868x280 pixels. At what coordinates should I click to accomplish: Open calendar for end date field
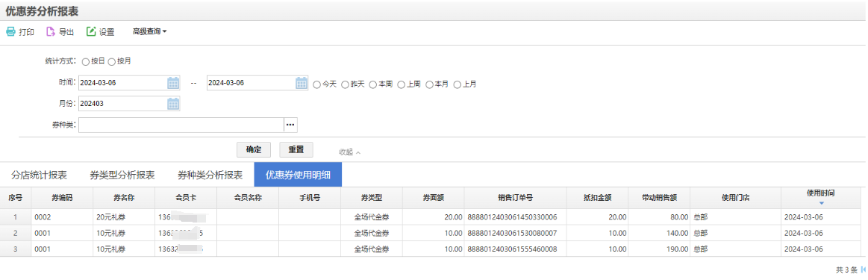pos(302,83)
